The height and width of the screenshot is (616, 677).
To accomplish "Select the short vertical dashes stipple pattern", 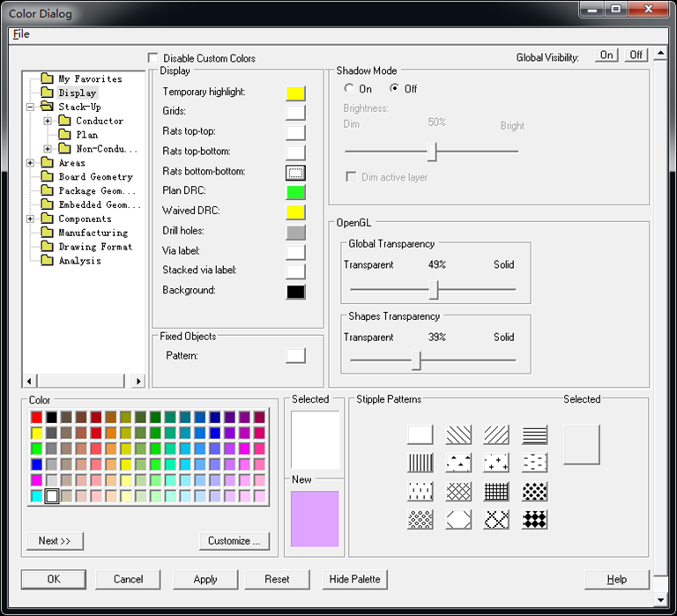I will click(420, 491).
